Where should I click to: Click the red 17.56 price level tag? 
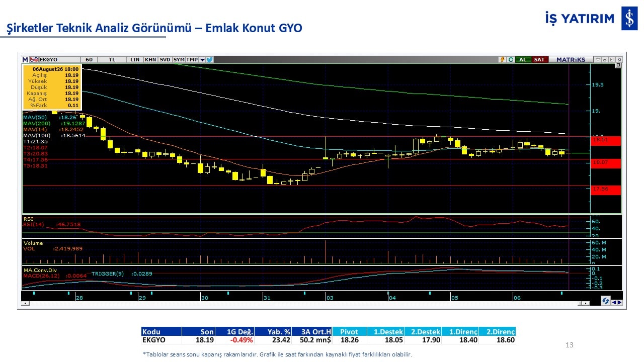click(606, 190)
